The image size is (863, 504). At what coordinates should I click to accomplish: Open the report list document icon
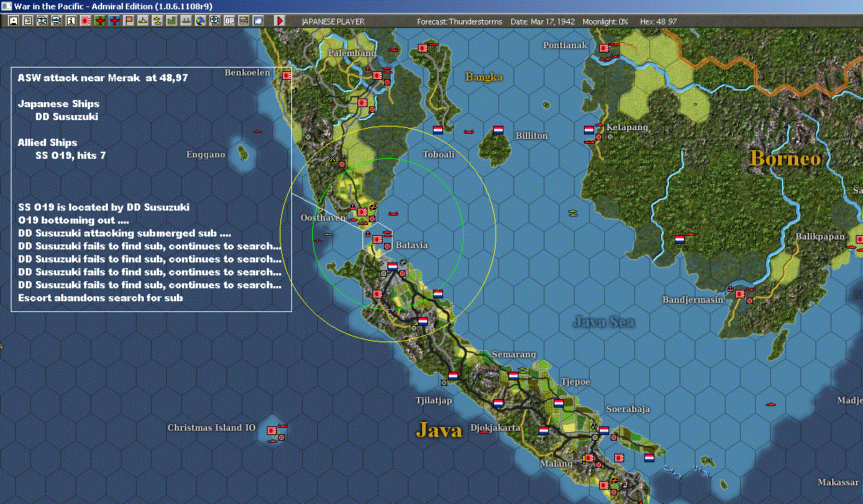pos(28,21)
